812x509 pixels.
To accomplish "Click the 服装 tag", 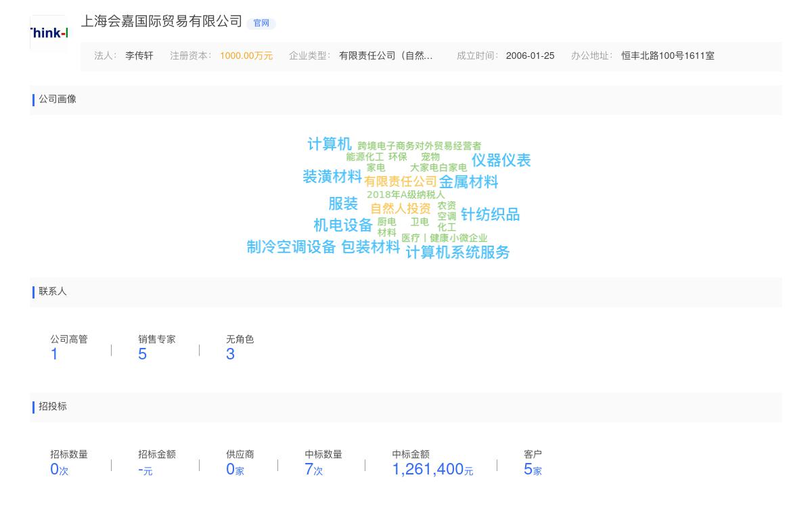I will [x=343, y=204].
